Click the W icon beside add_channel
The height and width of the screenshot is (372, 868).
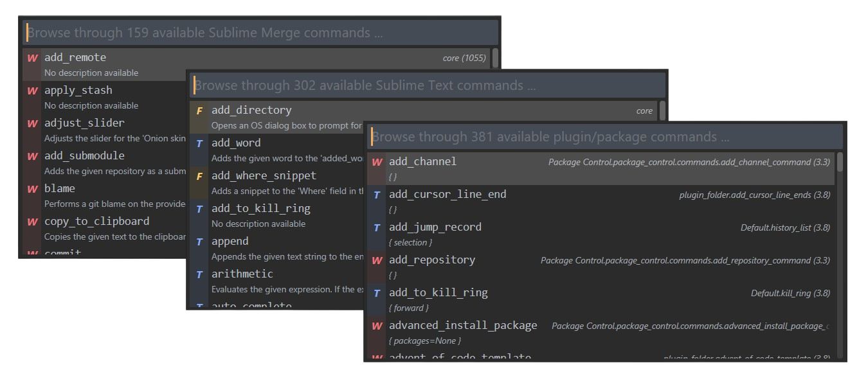coord(377,162)
